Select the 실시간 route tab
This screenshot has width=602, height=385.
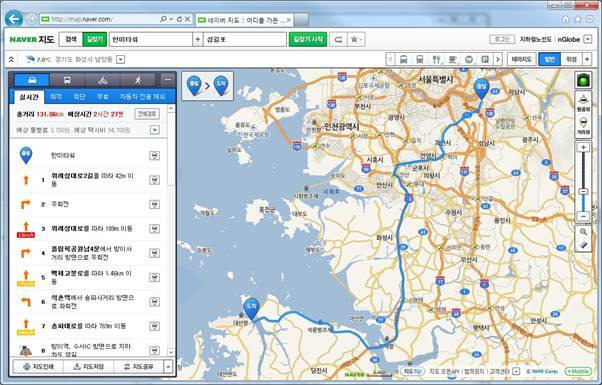(29, 97)
